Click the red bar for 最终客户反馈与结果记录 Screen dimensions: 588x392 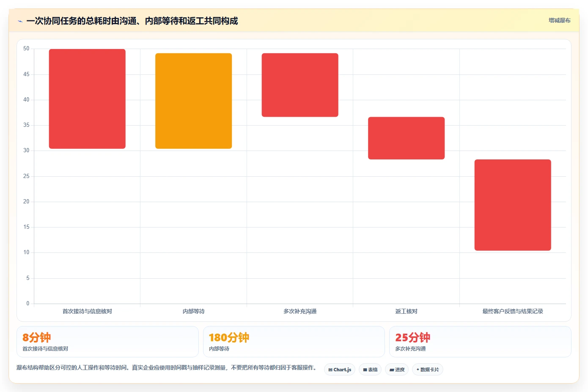point(513,205)
